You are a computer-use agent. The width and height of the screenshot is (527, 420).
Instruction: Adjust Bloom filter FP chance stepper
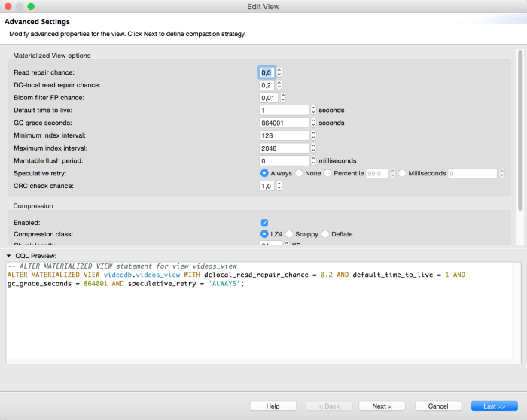click(x=283, y=98)
